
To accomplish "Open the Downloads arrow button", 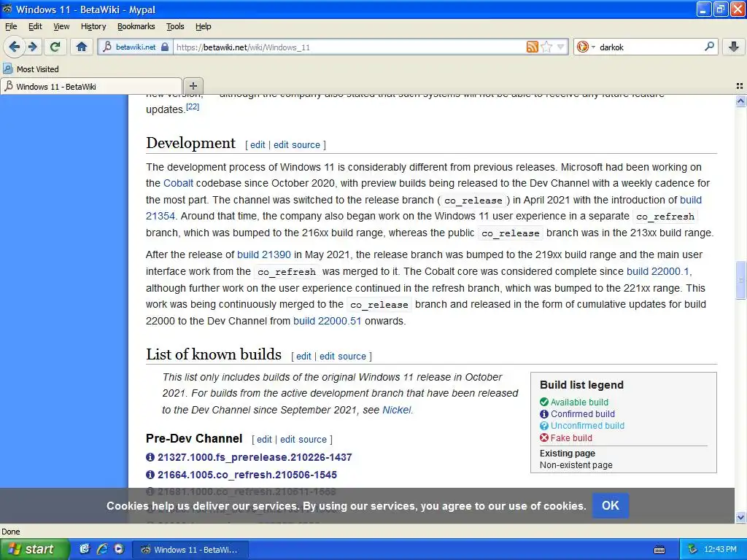I will coord(734,47).
